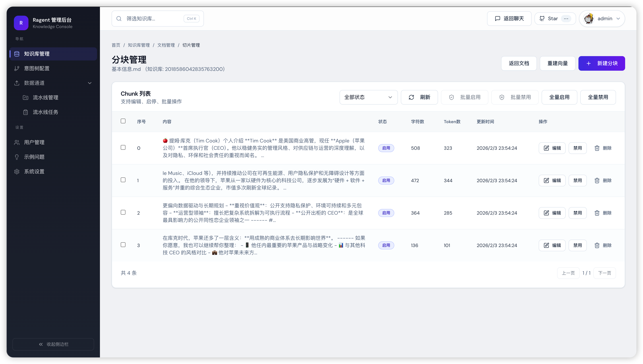Click the 流水线管理 pipeline icon
This screenshot has width=643, height=364.
[26, 97]
